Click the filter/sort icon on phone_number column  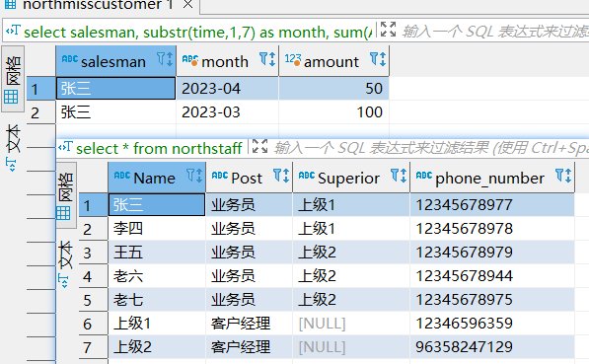tap(563, 176)
